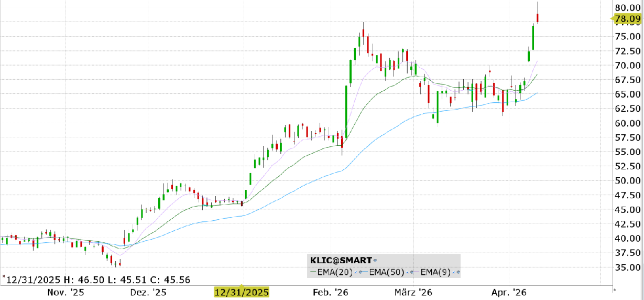Open the settings icon right of EMA(50)
The height and width of the screenshot is (300, 644).
coord(412,272)
